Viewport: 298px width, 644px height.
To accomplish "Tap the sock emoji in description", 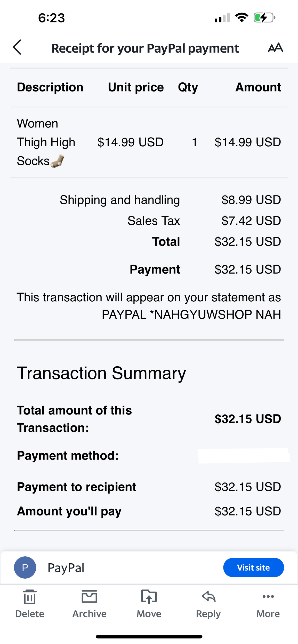I will click(58, 161).
